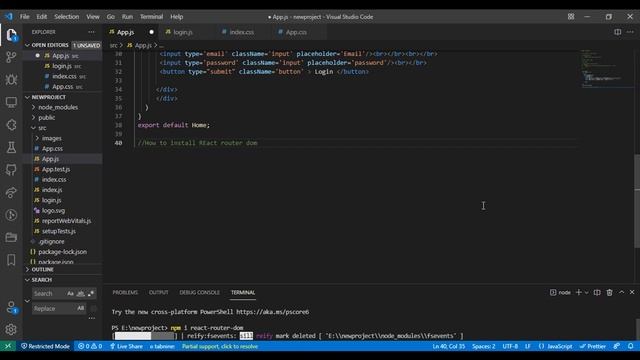
Task: Close the terminal panel
Action: (x=632, y=292)
